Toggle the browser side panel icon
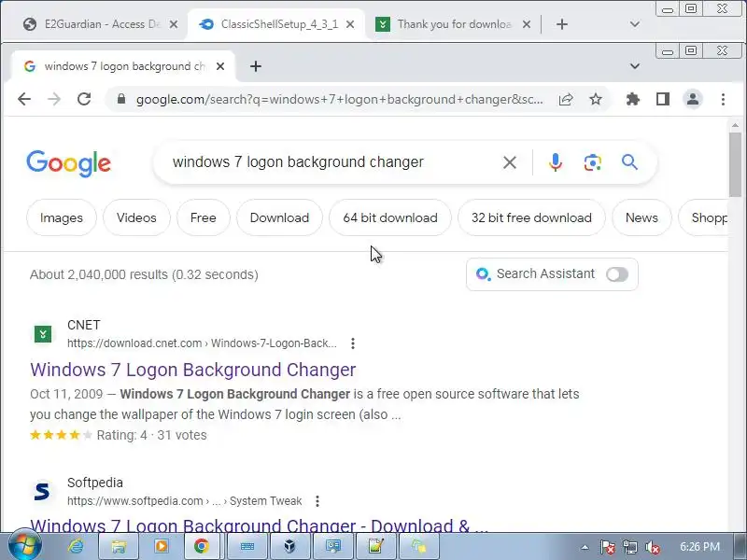 coord(663,99)
